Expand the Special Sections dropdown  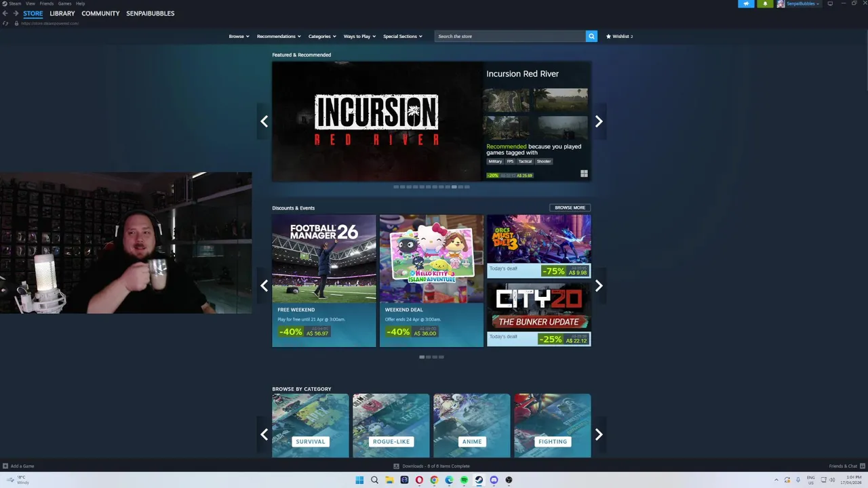(x=403, y=36)
